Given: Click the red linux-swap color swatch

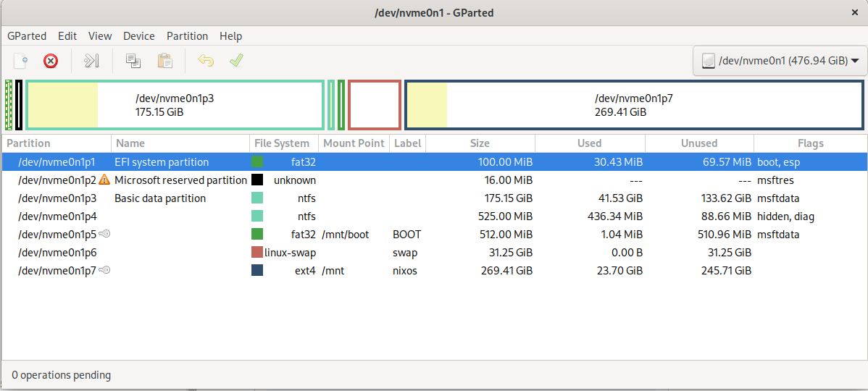Looking at the screenshot, I should coord(257,252).
